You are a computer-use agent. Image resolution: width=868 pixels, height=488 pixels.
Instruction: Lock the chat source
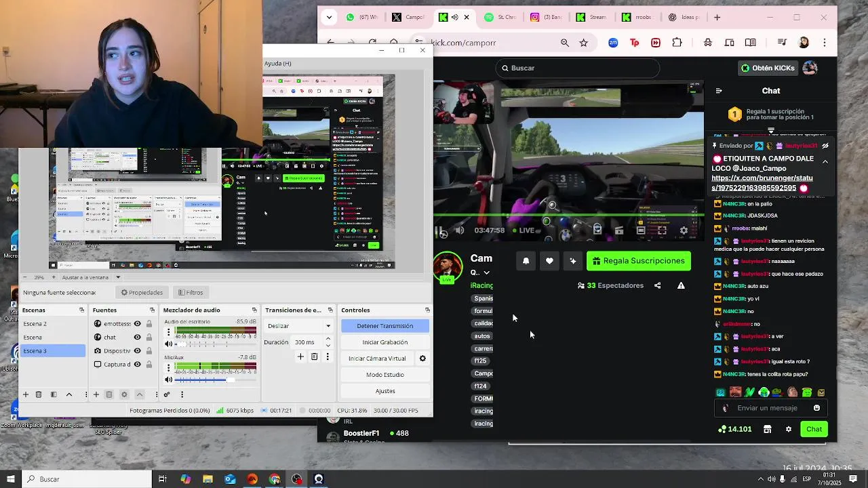(x=149, y=337)
